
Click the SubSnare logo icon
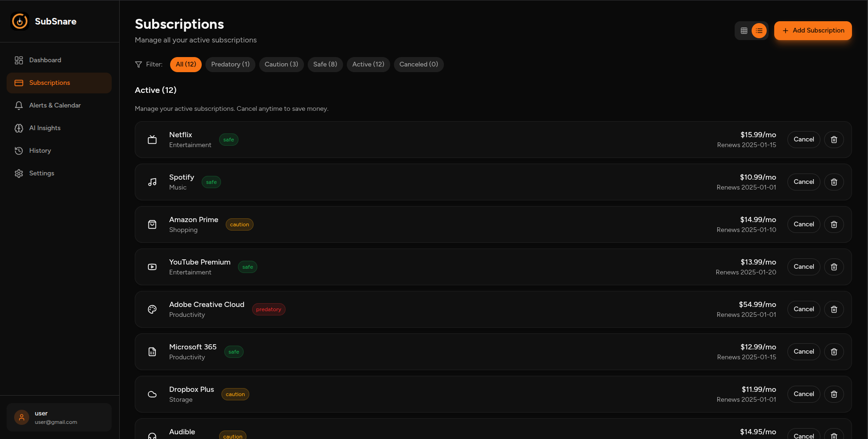[20, 21]
